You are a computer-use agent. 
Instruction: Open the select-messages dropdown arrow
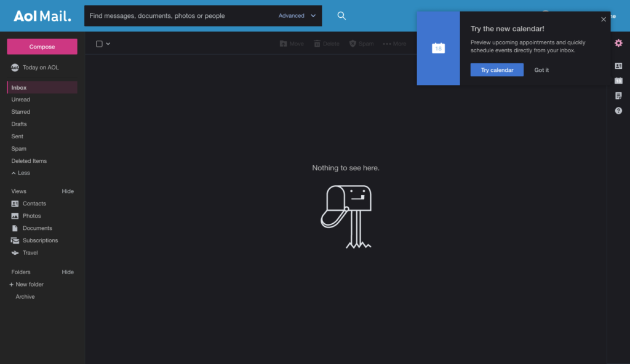pyautogui.click(x=107, y=44)
